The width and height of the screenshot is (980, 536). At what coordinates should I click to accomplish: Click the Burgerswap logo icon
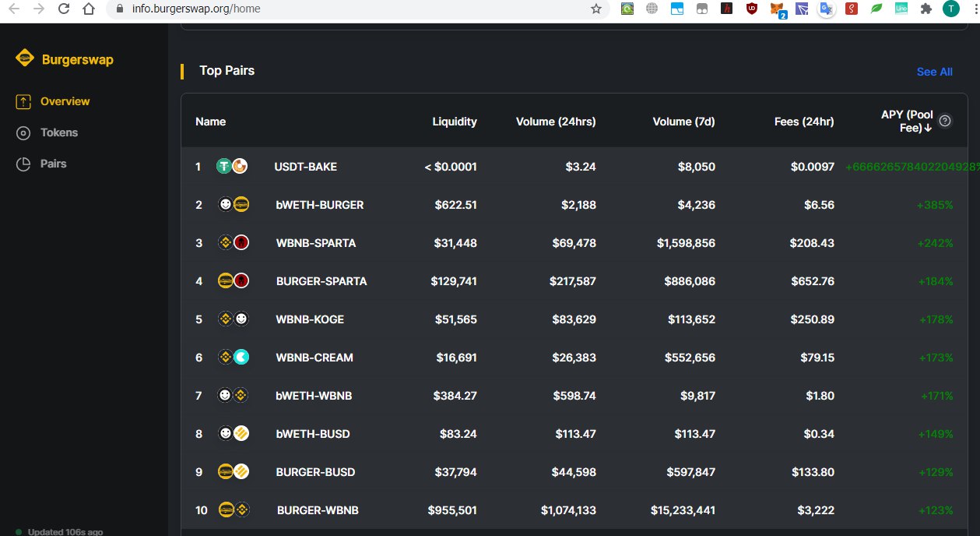[x=25, y=58]
